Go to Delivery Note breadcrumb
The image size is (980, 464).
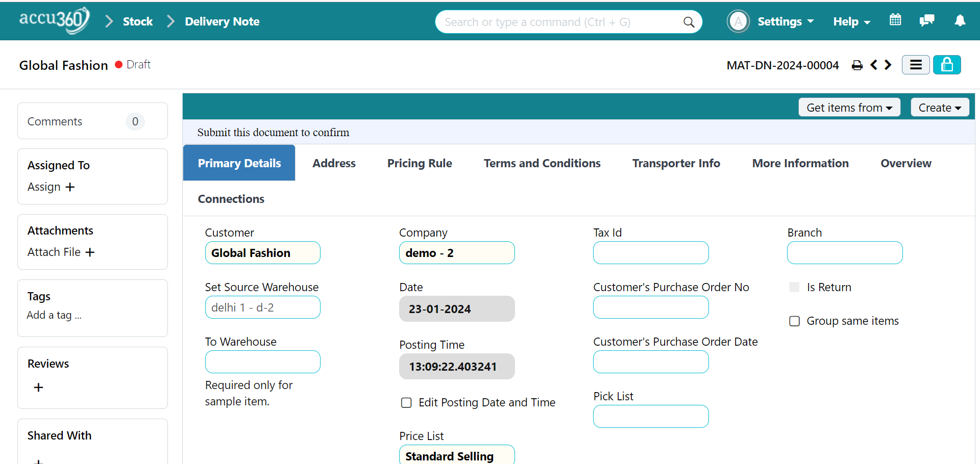coord(222,21)
